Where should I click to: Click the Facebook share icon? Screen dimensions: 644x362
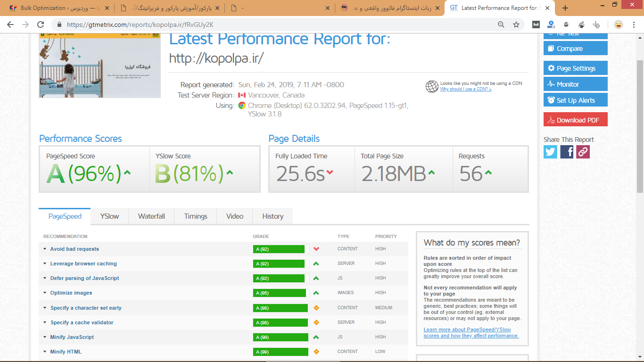567,152
